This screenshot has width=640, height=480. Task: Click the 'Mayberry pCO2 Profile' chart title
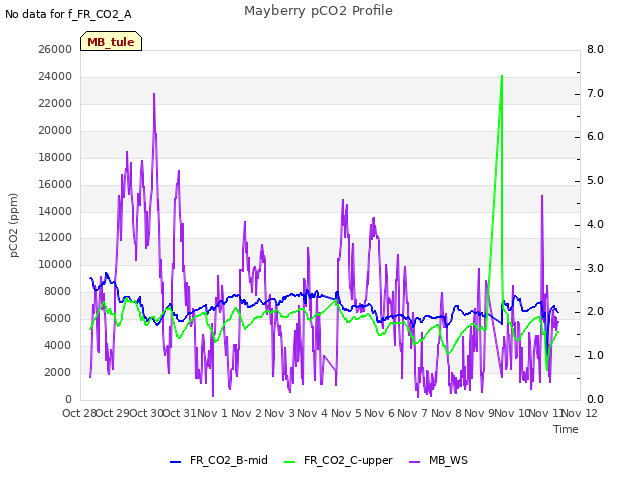(318, 11)
